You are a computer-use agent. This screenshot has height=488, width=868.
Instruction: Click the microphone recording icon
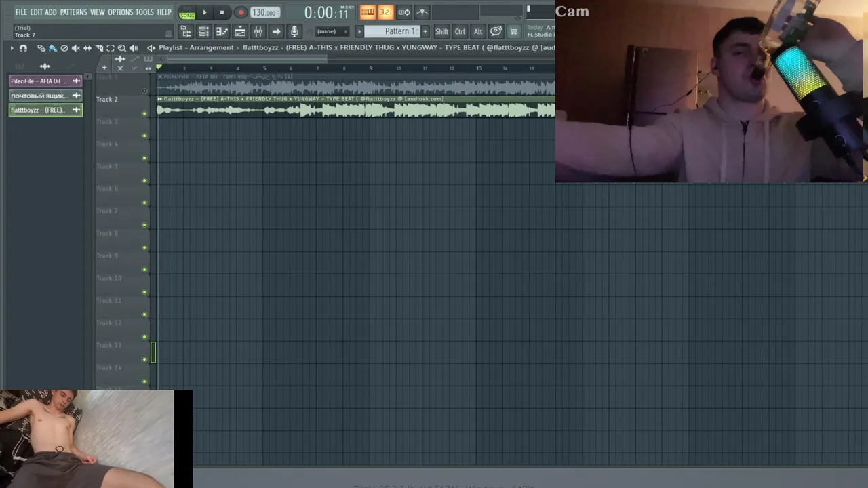[x=294, y=32]
